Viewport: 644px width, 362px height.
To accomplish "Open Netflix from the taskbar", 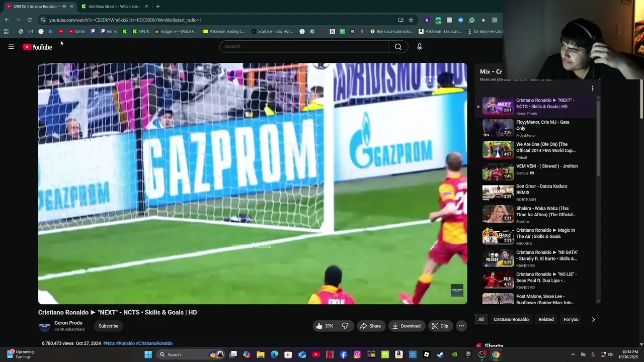I will (330, 354).
